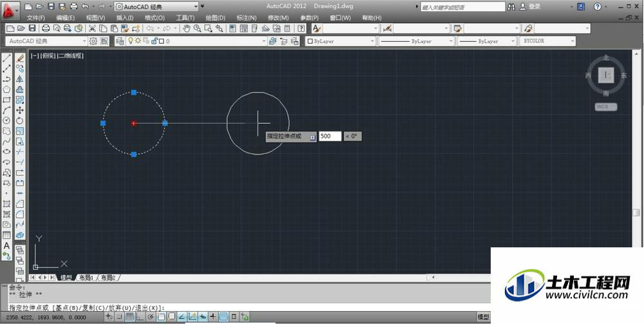Select the Move modify tool
Viewport: 644px width, 324px height.
pyautogui.click(x=20, y=110)
